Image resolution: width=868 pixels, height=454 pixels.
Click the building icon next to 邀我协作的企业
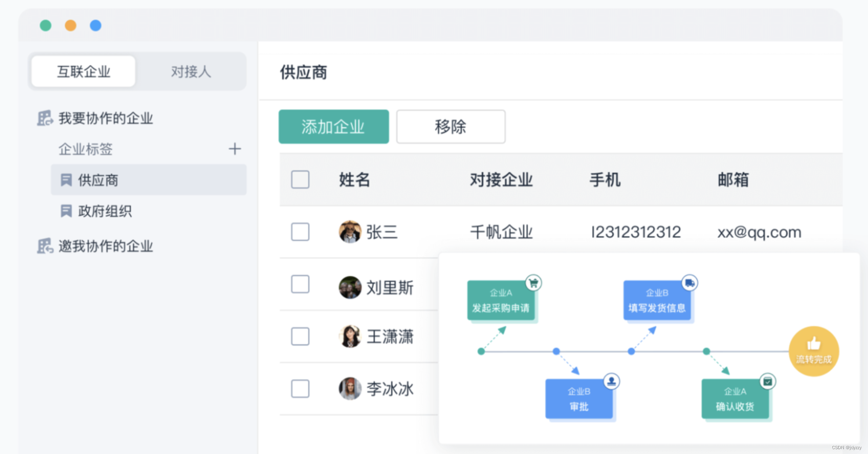pos(45,246)
